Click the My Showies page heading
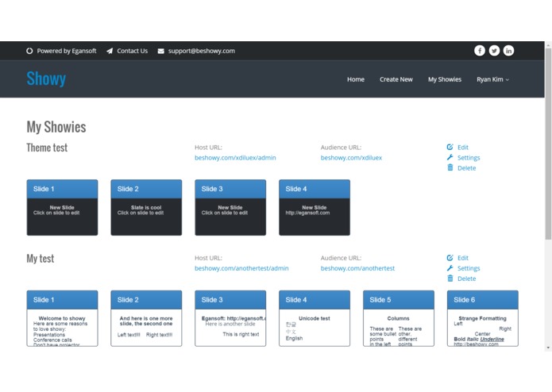The height and width of the screenshot is (392, 552). [x=56, y=127]
